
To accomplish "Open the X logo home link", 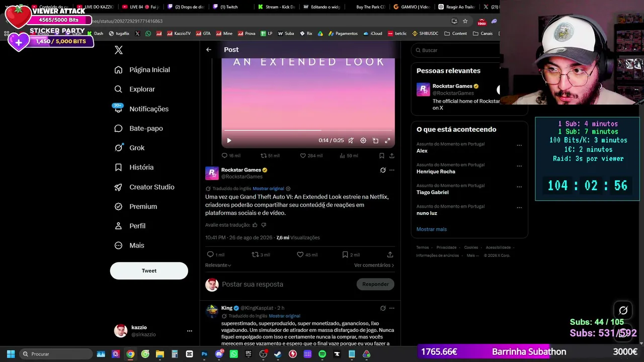I will [119, 50].
